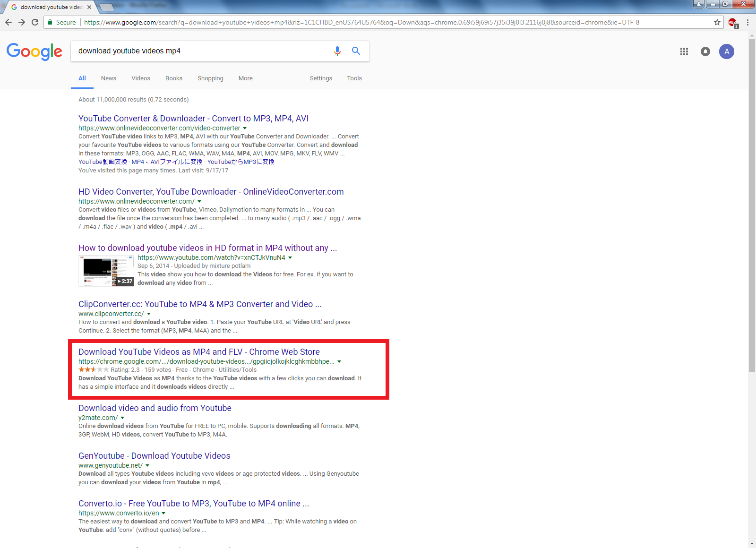756x548 pixels.
Task: Open ClipConverter.cc YouTube to MP4 result
Action: click(200, 304)
